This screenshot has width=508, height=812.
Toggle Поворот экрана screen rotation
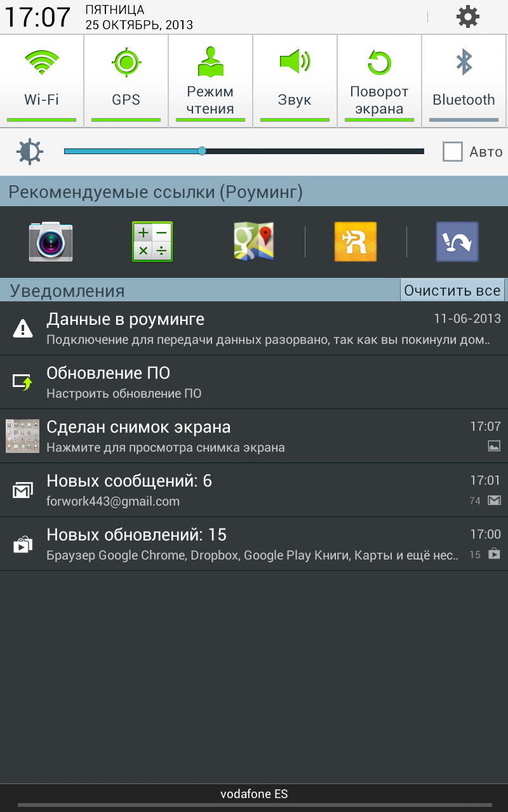coord(379,81)
